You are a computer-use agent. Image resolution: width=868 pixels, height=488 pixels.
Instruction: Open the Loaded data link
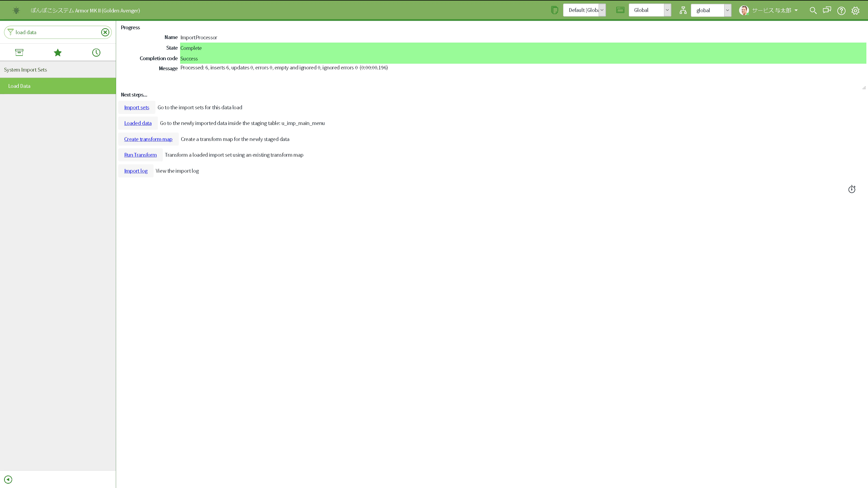[138, 123]
